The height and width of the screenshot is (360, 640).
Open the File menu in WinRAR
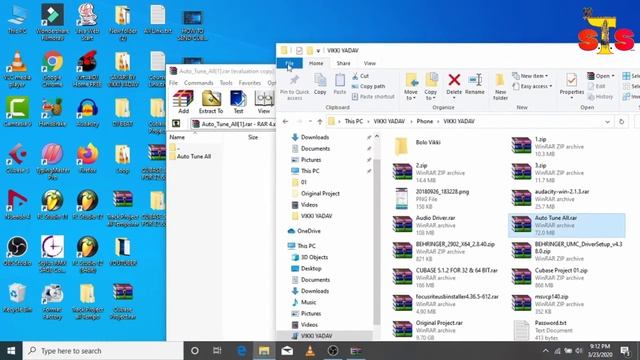pyautogui.click(x=173, y=83)
